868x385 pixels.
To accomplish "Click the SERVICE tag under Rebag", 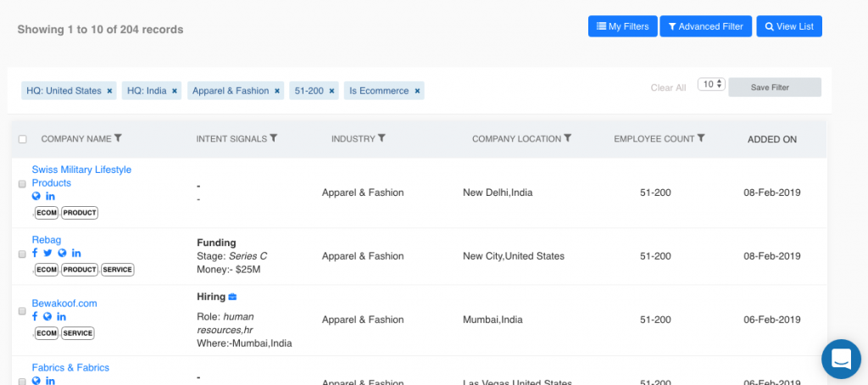I will click(x=117, y=270).
